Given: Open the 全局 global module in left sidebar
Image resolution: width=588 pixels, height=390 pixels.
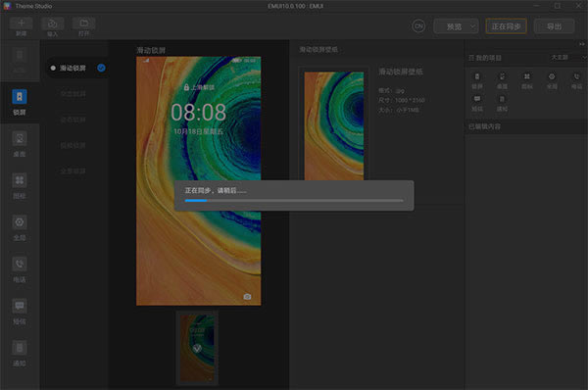Looking at the screenshot, I should coord(20,227).
